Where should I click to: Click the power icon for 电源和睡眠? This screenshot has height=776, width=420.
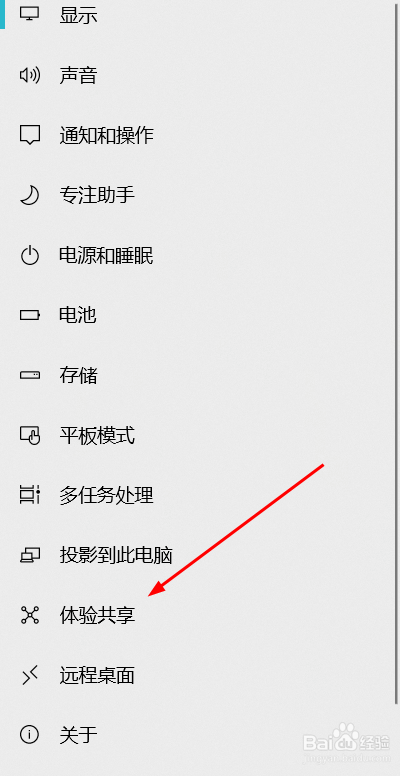29,256
